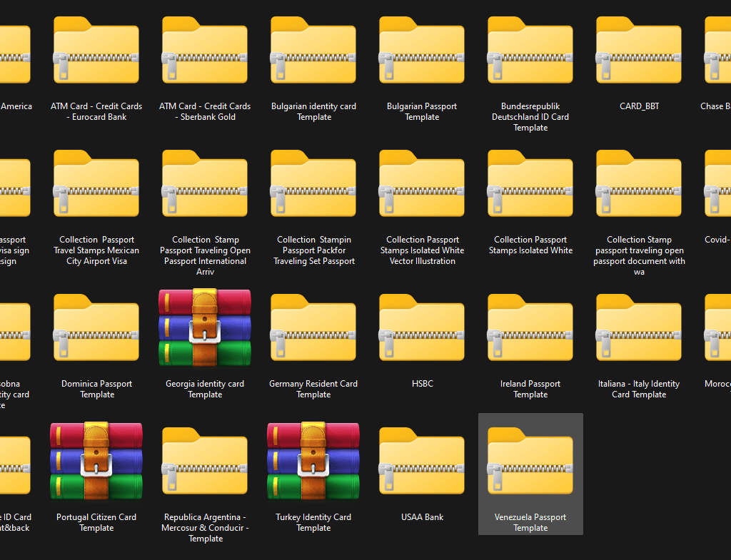Select the USAA Bank zipped folder icon
Viewport: 731px width, 560px height.
point(422,460)
